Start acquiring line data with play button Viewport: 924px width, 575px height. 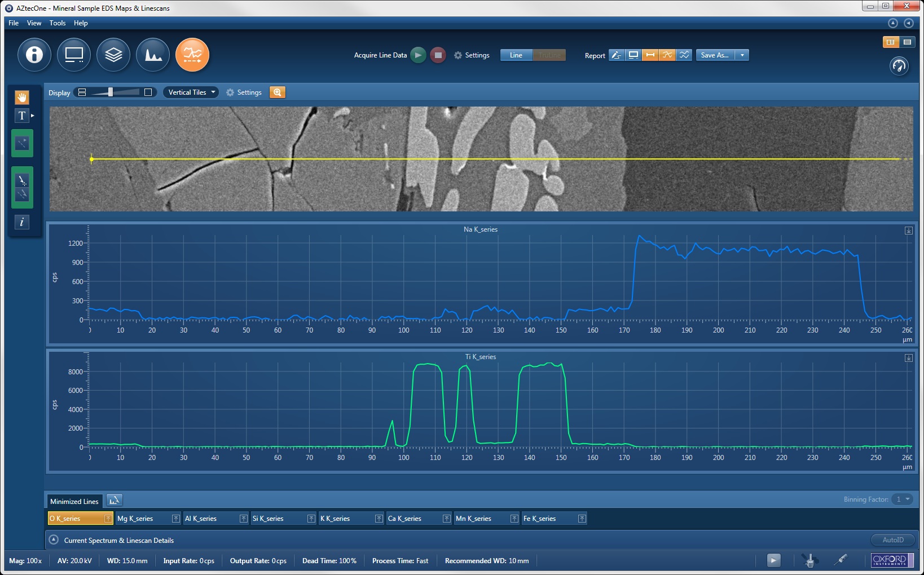[x=418, y=55]
